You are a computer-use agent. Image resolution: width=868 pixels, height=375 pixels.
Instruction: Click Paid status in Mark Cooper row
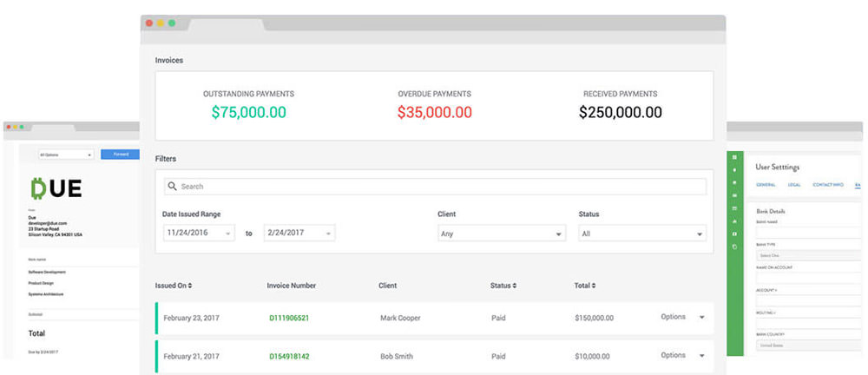(498, 318)
